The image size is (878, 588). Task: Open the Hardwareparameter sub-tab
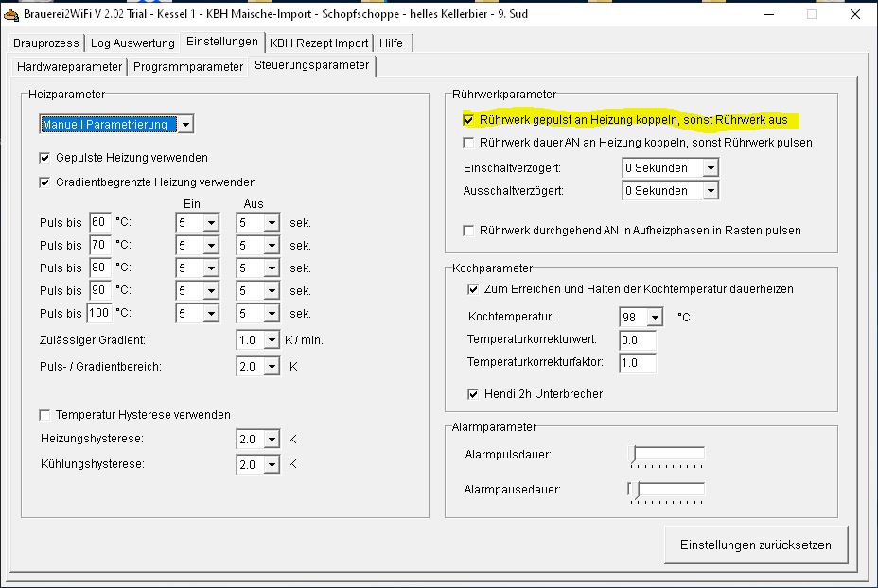[70, 67]
